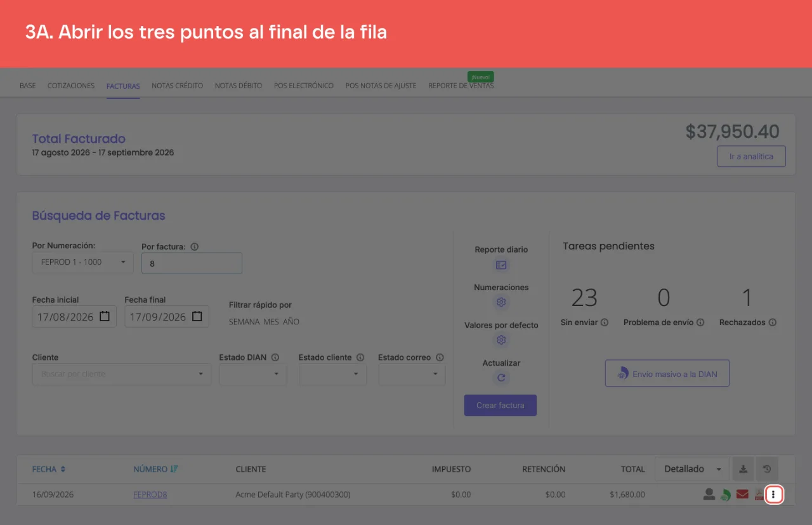Click the green DIAN send icon on the FEPROD8 row
The height and width of the screenshot is (525, 812).
[726, 495]
